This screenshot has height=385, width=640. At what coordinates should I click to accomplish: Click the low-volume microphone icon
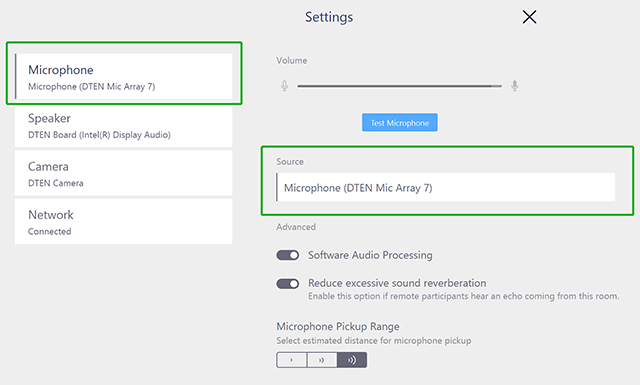284,86
